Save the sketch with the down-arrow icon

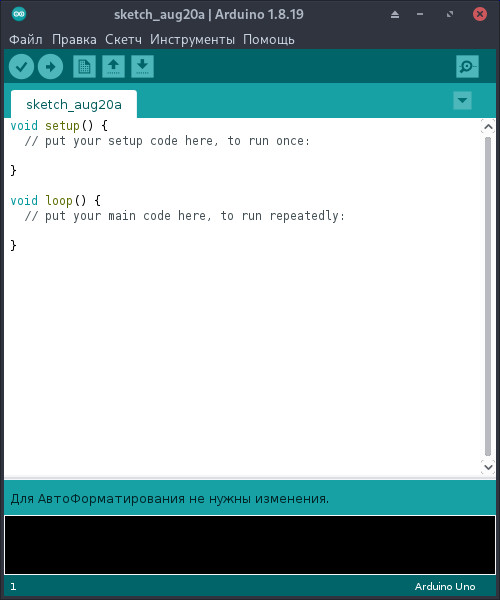pos(142,67)
